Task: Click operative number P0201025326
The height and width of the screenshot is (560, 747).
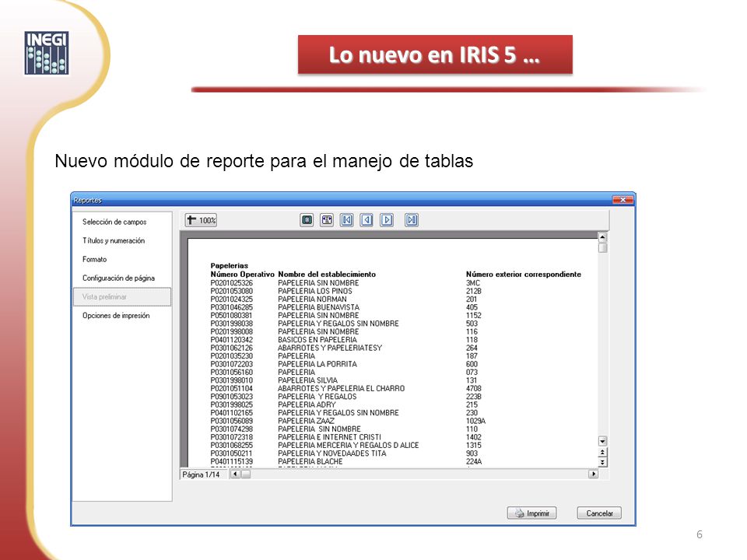Action: 232,283
